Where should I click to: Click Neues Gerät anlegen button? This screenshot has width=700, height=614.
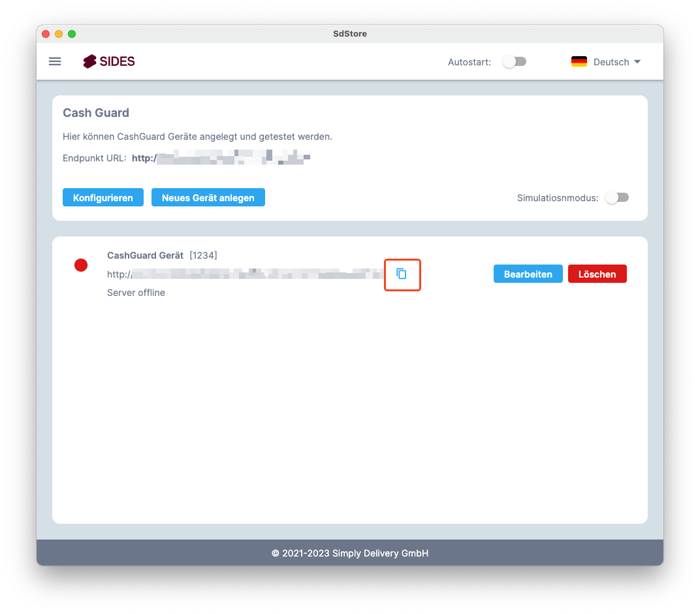coord(208,197)
